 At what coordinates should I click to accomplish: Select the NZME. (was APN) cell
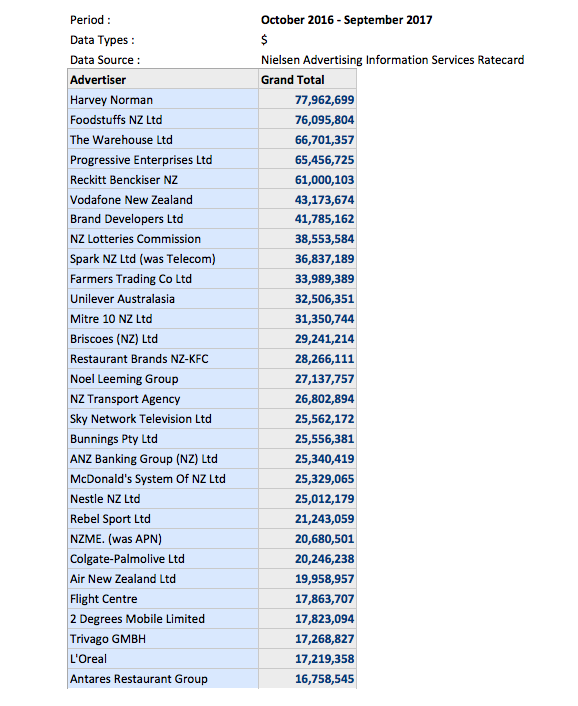(163, 539)
